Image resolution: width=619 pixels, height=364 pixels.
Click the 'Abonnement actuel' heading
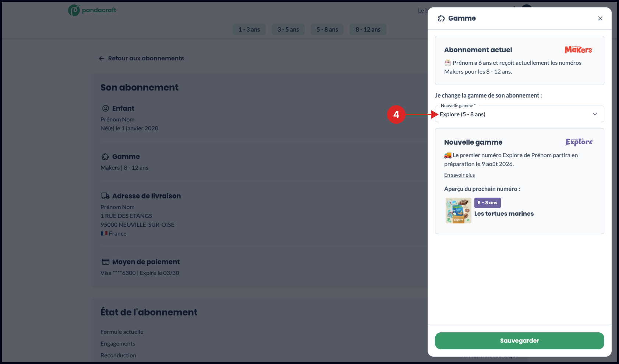pos(478,50)
